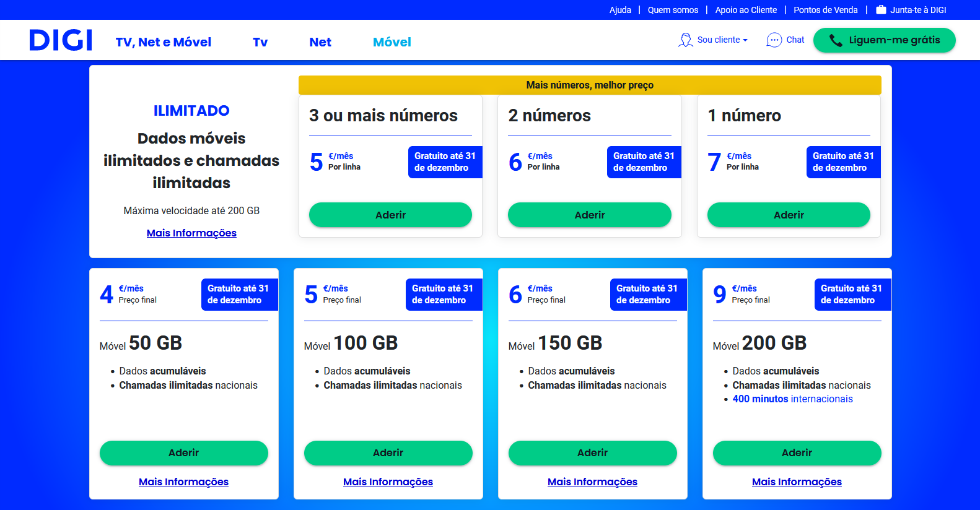Click Aderir for 2 números plan

tap(590, 215)
